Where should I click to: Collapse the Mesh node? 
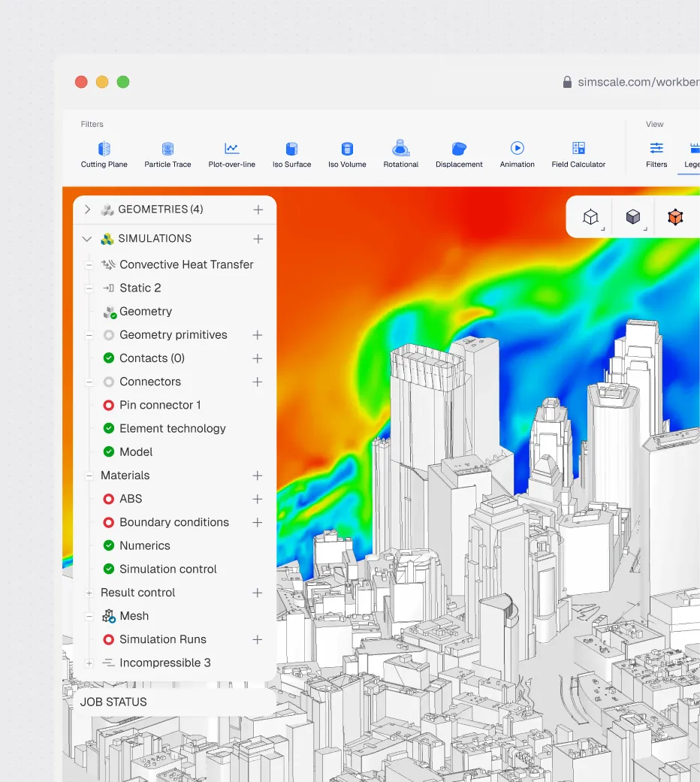click(x=89, y=617)
